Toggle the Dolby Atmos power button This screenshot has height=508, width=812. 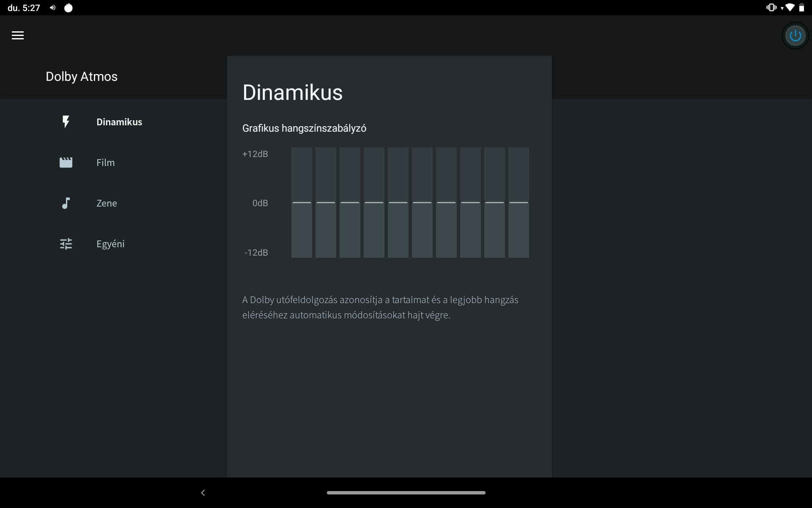coord(795,36)
